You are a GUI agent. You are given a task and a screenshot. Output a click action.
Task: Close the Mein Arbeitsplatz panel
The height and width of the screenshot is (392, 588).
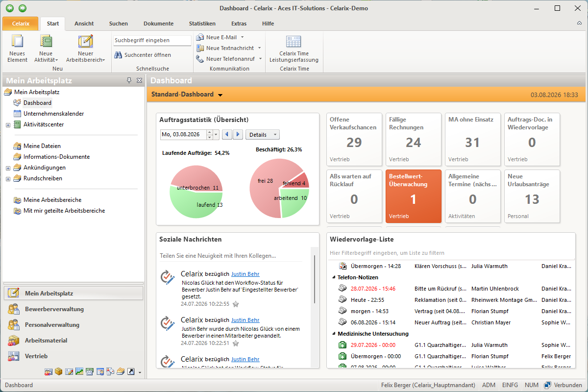pyautogui.click(x=139, y=80)
